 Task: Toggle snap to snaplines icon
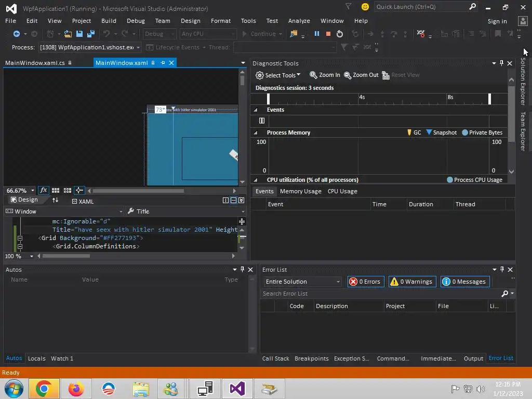click(x=79, y=190)
